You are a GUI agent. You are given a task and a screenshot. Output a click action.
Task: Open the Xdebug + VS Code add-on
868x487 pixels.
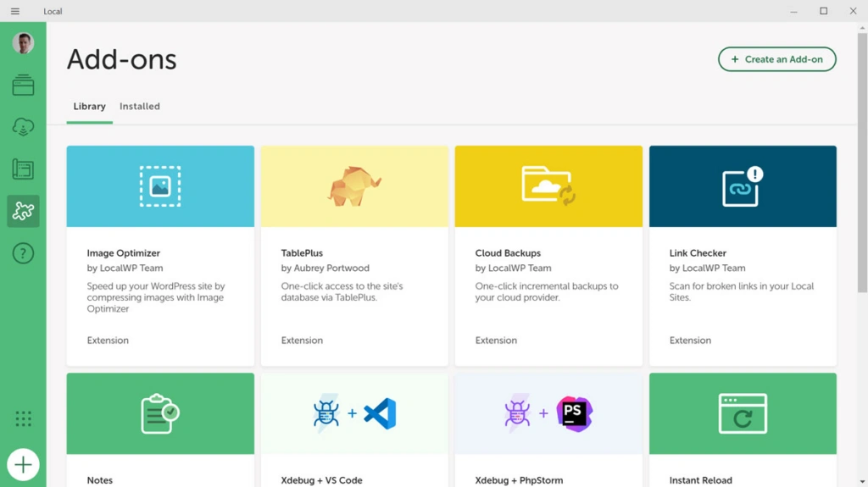click(354, 415)
